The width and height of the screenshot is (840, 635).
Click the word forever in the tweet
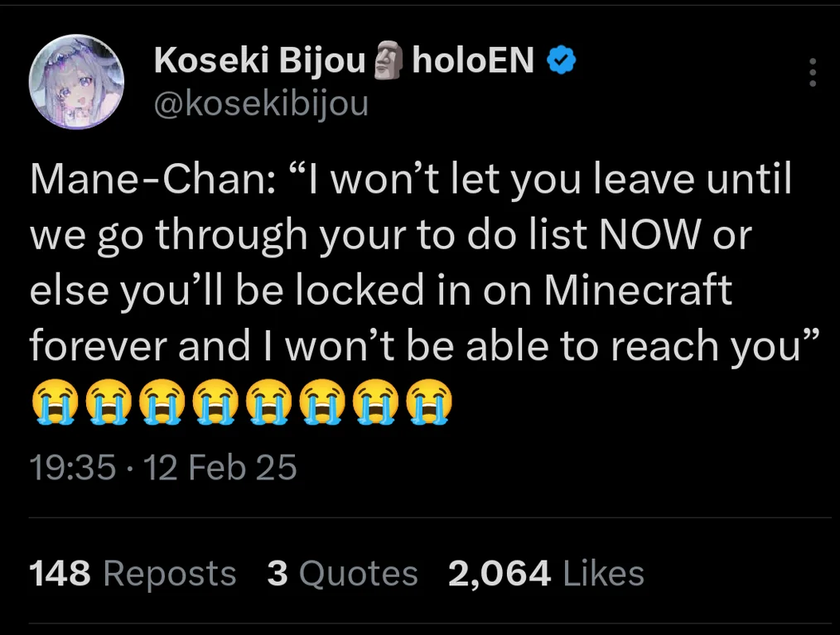(x=99, y=346)
